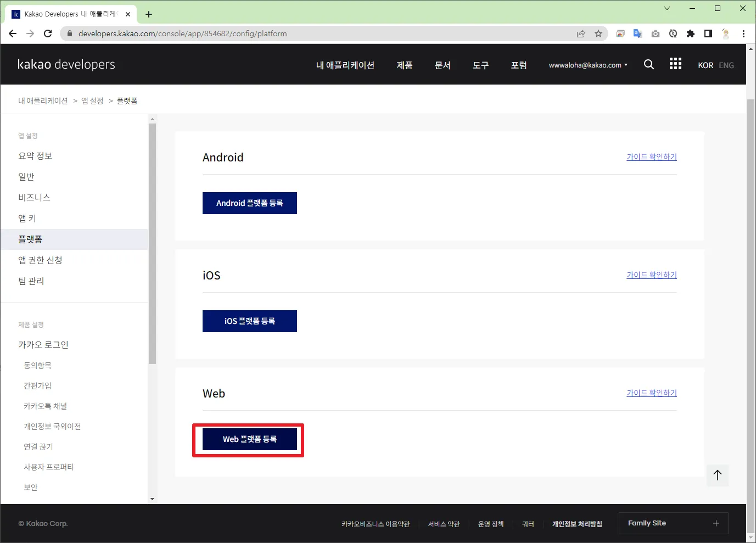
Task: Open the Chrome three-dot menu
Action: click(x=743, y=33)
